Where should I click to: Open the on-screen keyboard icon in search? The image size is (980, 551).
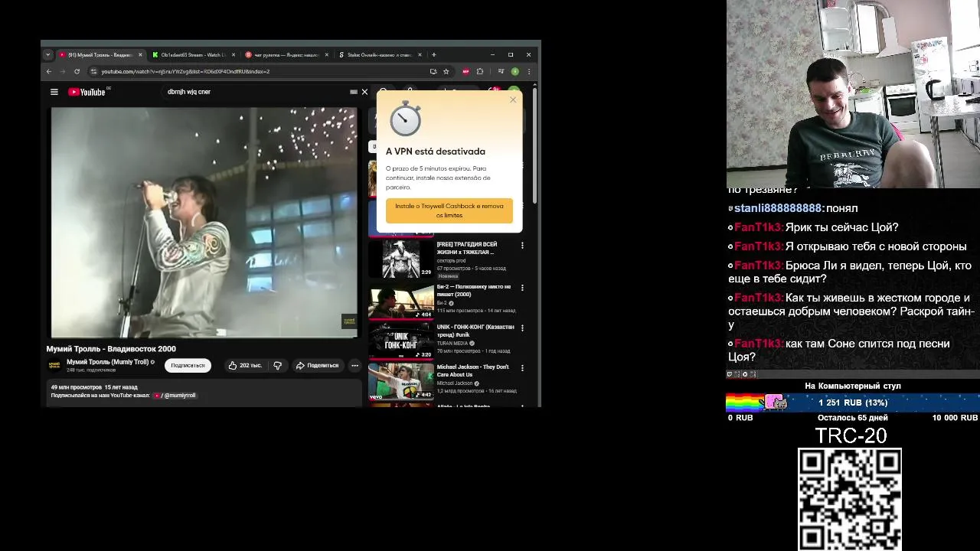pyautogui.click(x=354, y=92)
